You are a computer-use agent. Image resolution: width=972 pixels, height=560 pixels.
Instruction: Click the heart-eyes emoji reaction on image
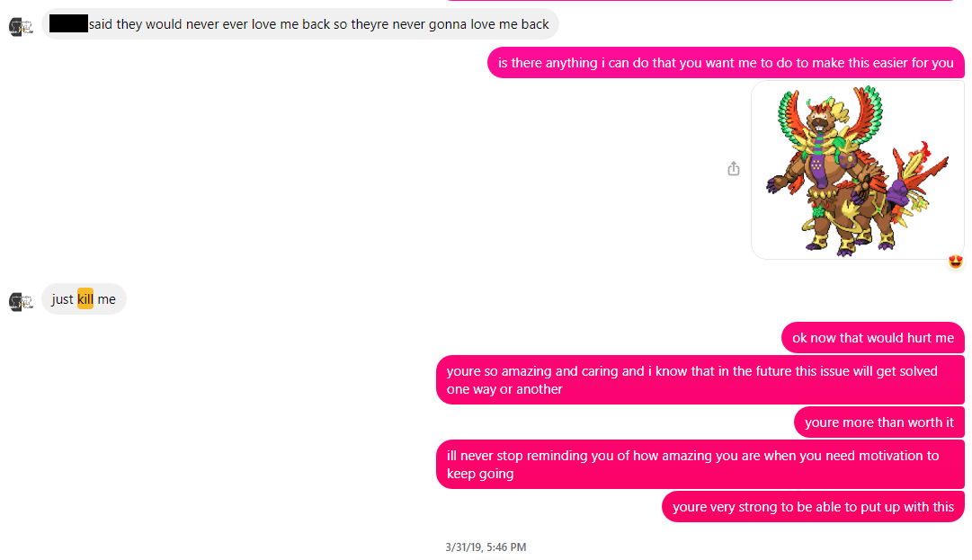[x=955, y=262]
